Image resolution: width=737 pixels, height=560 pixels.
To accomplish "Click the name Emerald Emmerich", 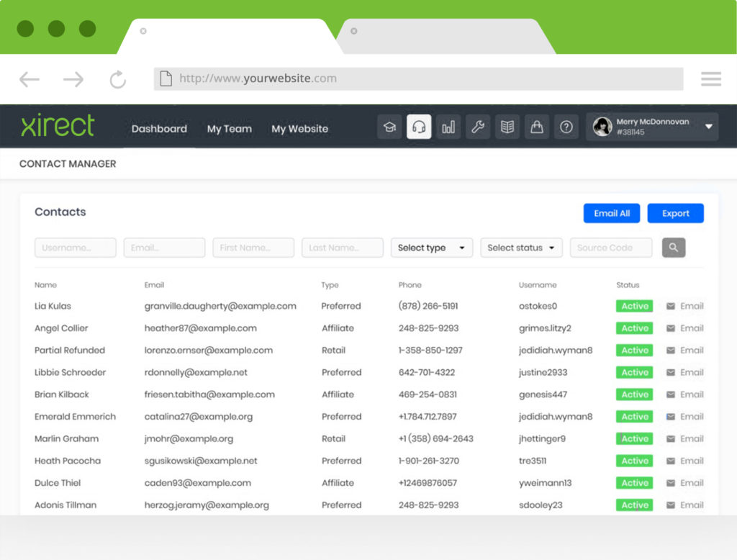I will tap(75, 417).
